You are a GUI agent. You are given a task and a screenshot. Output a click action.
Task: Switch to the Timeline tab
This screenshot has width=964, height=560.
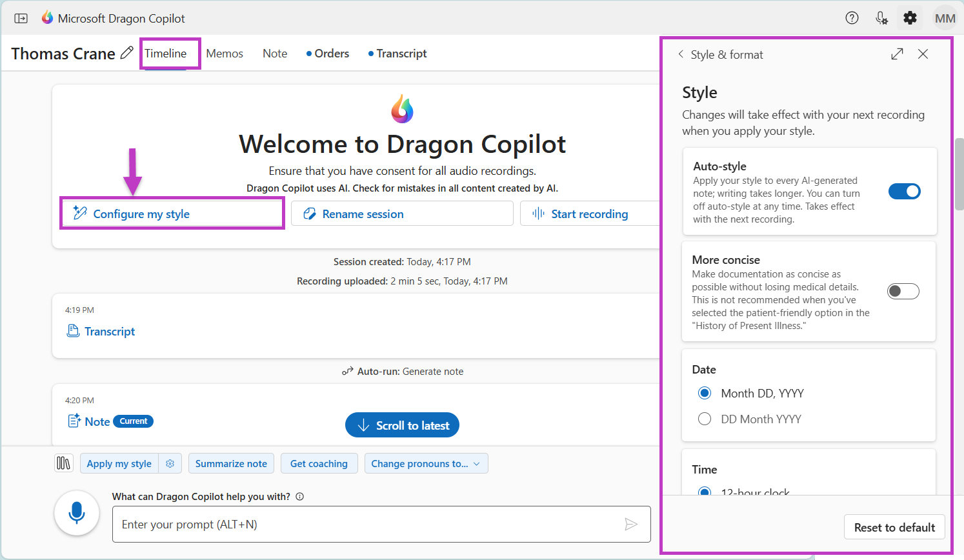[166, 54]
